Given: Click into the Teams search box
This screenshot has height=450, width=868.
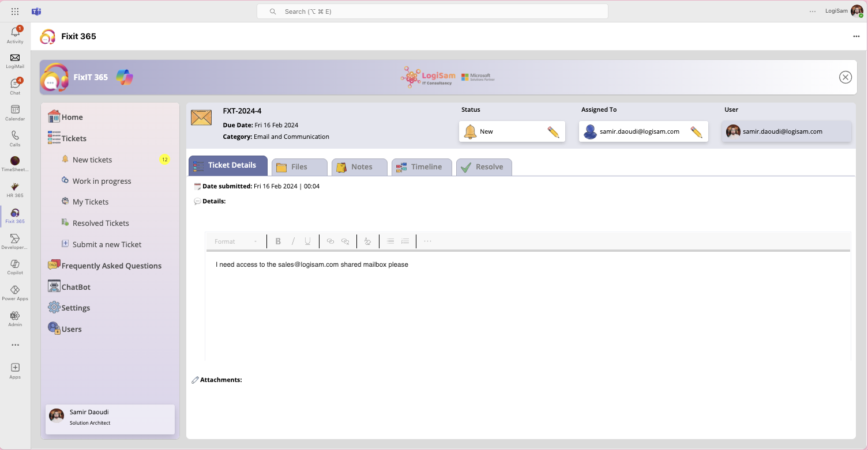Looking at the screenshot, I should [x=433, y=12].
